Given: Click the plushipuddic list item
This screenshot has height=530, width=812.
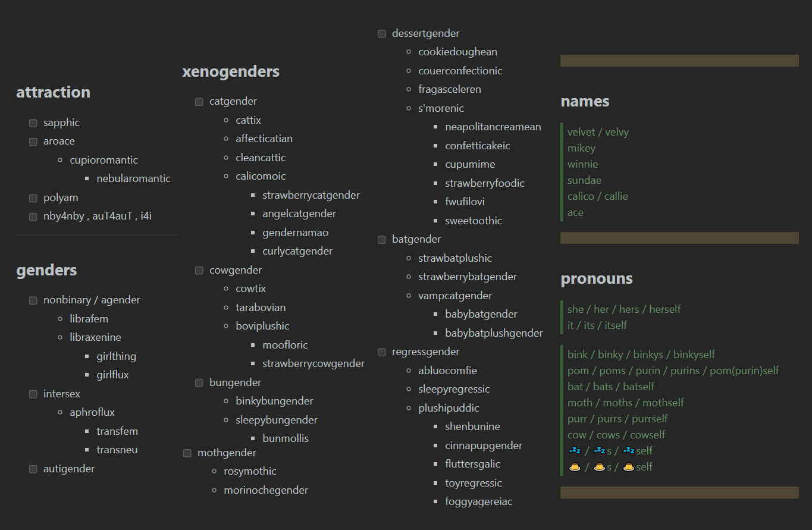Looking at the screenshot, I should coord(449,408).
